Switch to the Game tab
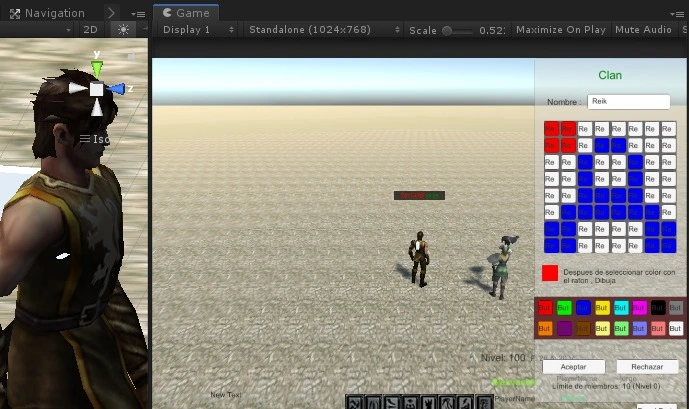The width and height of the screenshot is (689, 409). click(x=186, y=13)
